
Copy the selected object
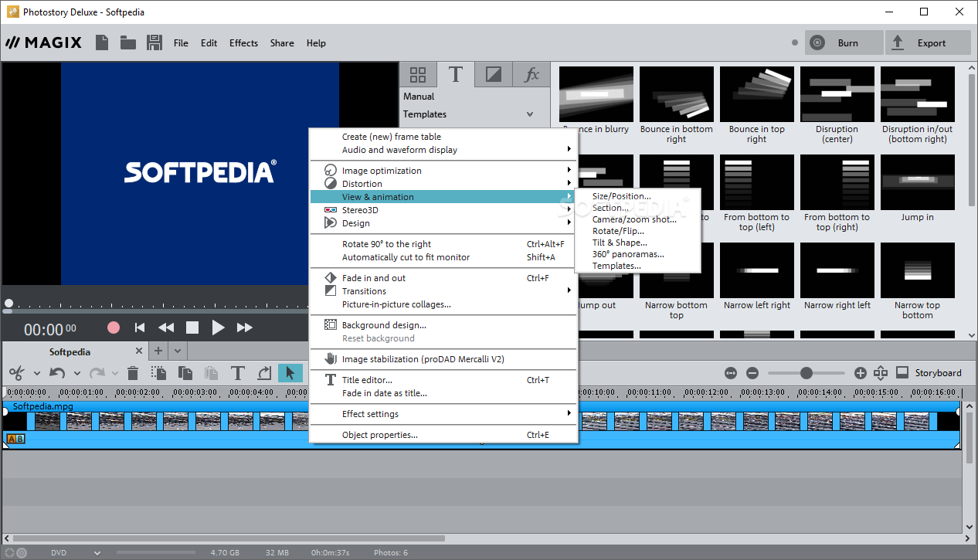[185, 373]
